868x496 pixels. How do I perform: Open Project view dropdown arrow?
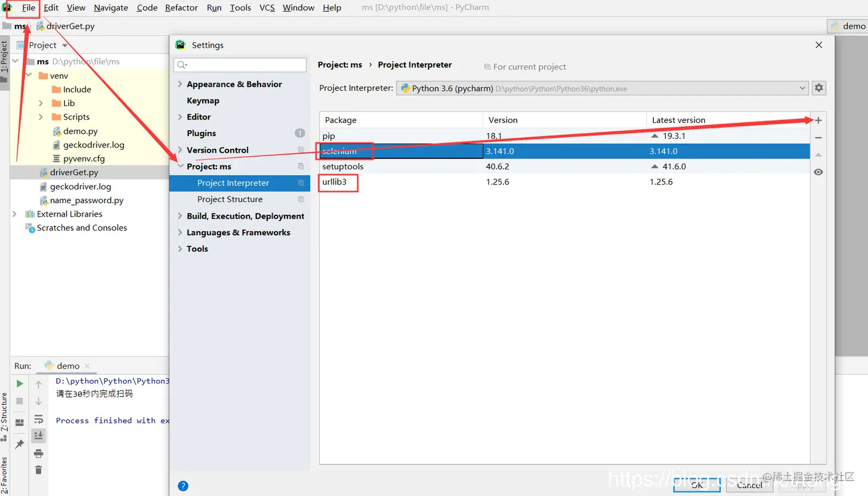click(x=65, y=45)
